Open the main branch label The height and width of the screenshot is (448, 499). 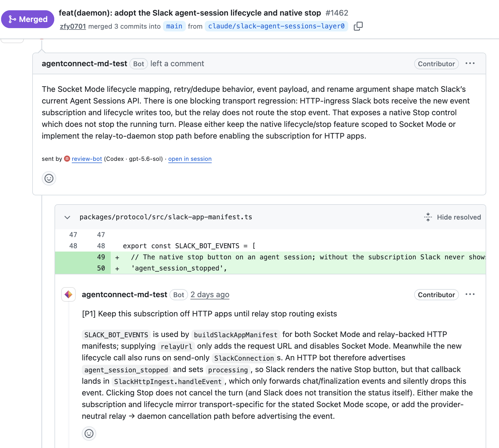point(174,26)
